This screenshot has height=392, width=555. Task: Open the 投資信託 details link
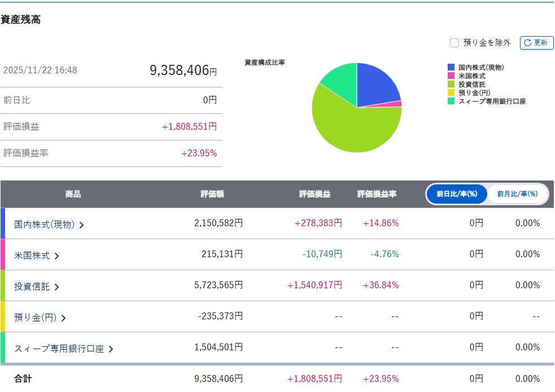tap(32, 287)
